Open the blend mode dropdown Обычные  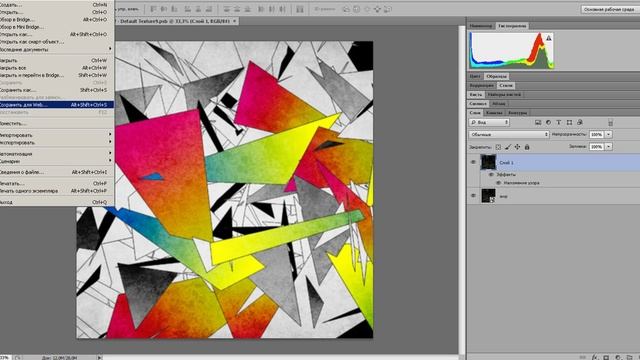click(509, 134)
